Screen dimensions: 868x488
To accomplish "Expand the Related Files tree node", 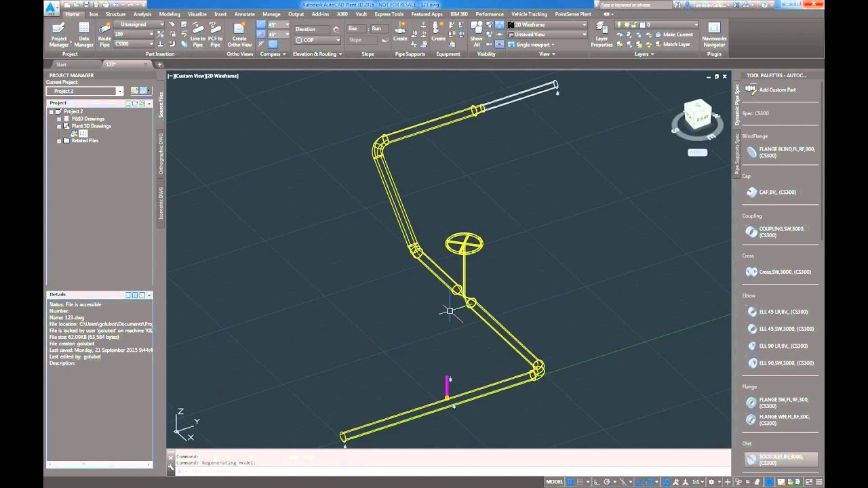I will coord(59,141).
